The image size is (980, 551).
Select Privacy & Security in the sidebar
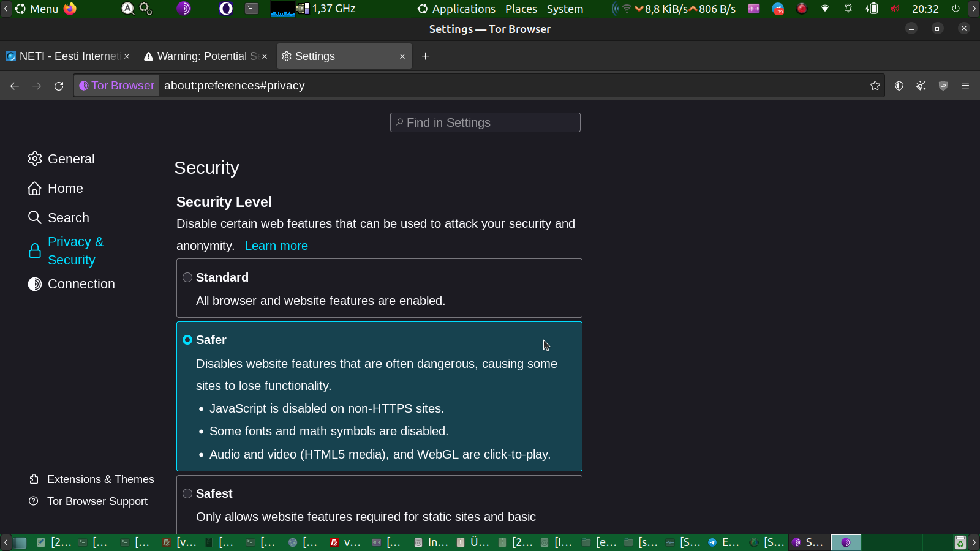click(66, 251)
